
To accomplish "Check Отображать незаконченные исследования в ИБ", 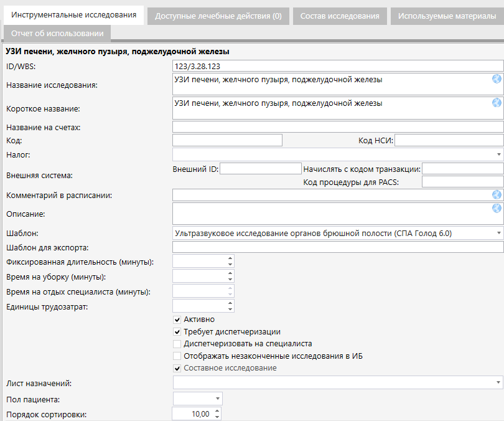I will click(177, 356).
